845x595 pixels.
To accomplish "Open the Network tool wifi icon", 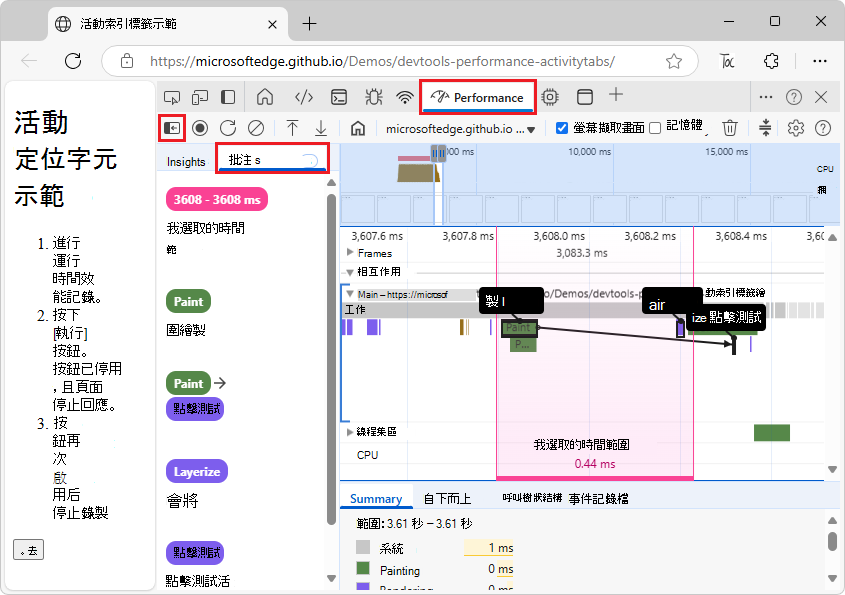I will [x=405, y=98].
